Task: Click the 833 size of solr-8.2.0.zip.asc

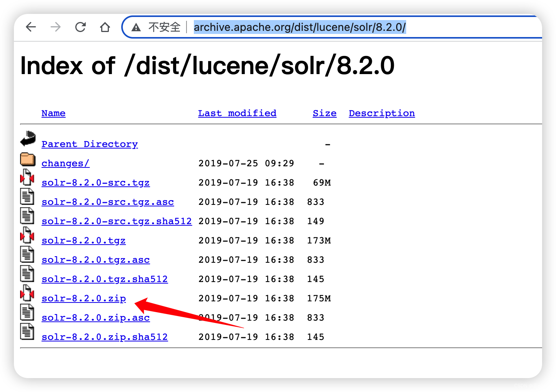Action: coord(316,318)
